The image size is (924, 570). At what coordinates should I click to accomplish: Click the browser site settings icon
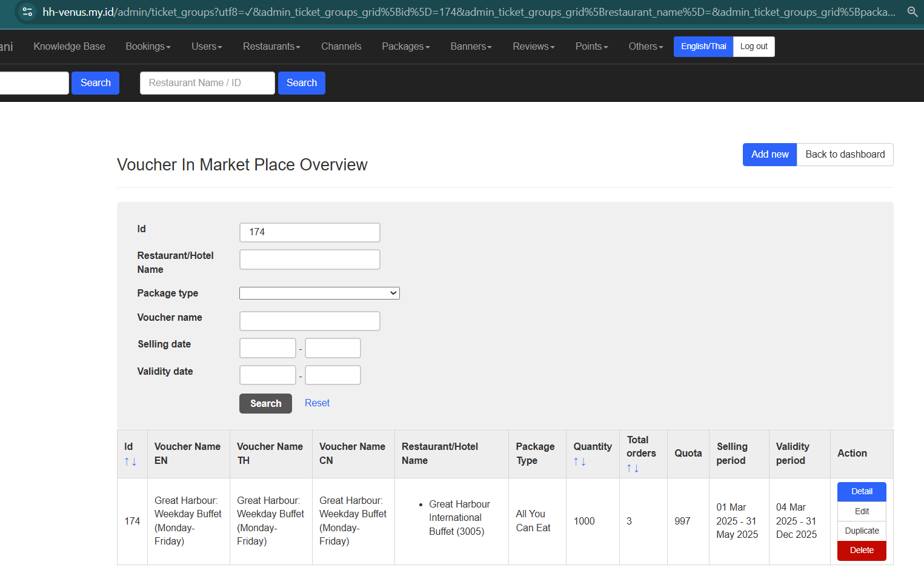[x=27, y=12]
